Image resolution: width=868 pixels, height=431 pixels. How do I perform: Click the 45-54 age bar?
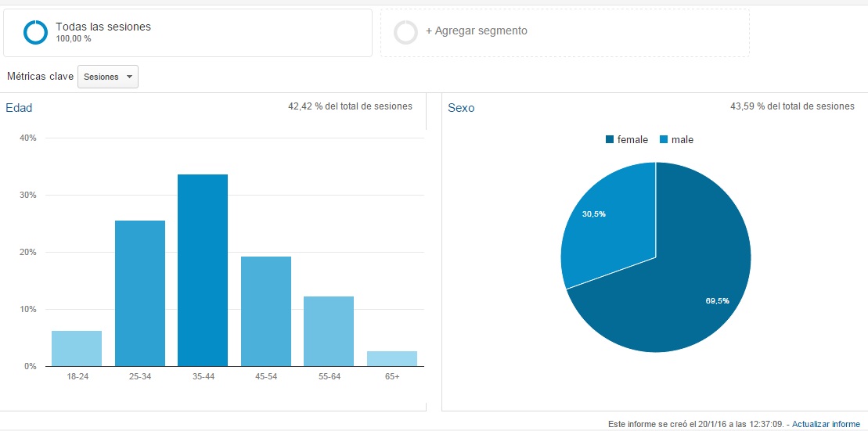point(265,311)
